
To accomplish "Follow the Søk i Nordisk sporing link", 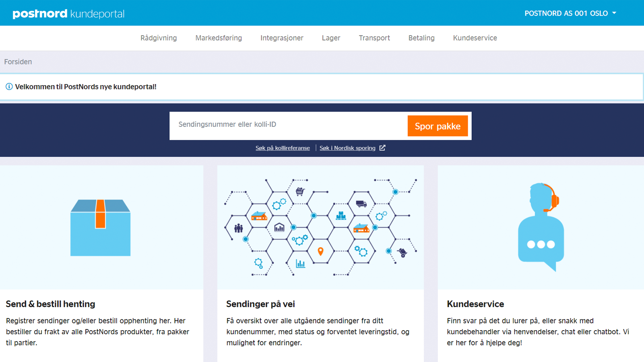I will click(x=347, y=148).
